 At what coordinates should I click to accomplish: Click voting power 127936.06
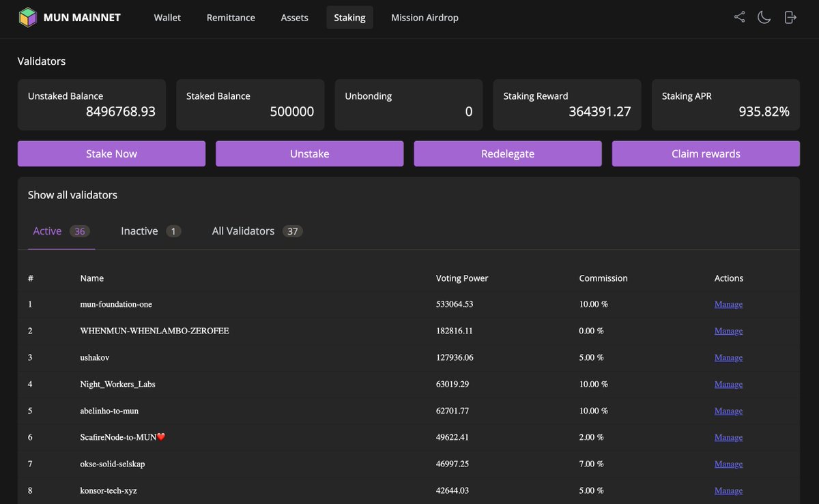[x=455, y=357]
